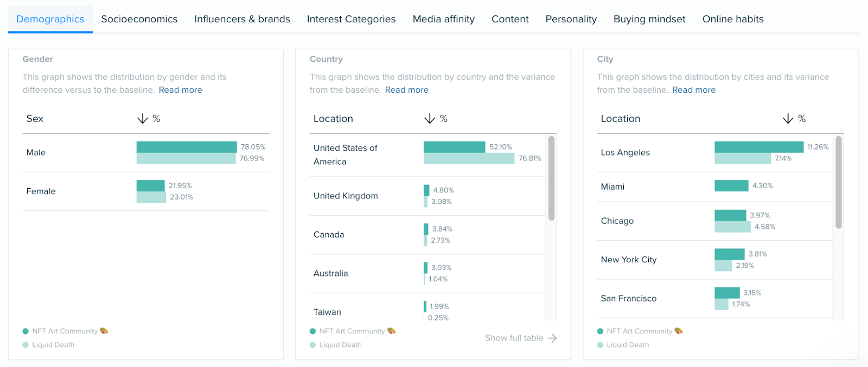Image resolution: width=868 pixels, height=367 pixels.
Task: Sort Country table by percentage arrow
Action: [429, 119]
